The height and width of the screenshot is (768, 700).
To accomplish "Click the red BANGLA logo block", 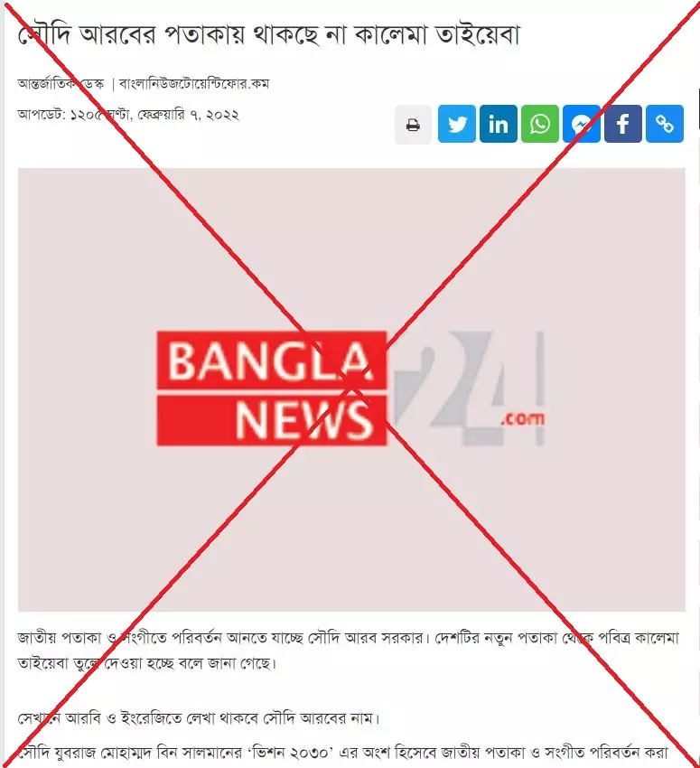I will [x=272, y=361].
